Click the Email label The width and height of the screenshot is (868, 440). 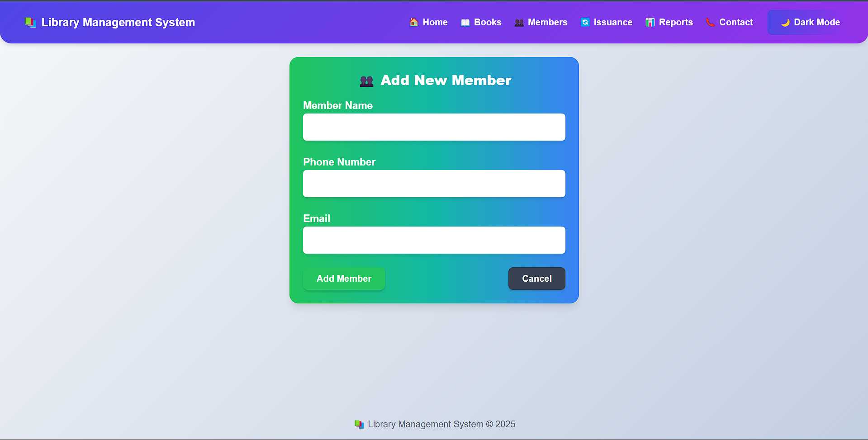317,218
